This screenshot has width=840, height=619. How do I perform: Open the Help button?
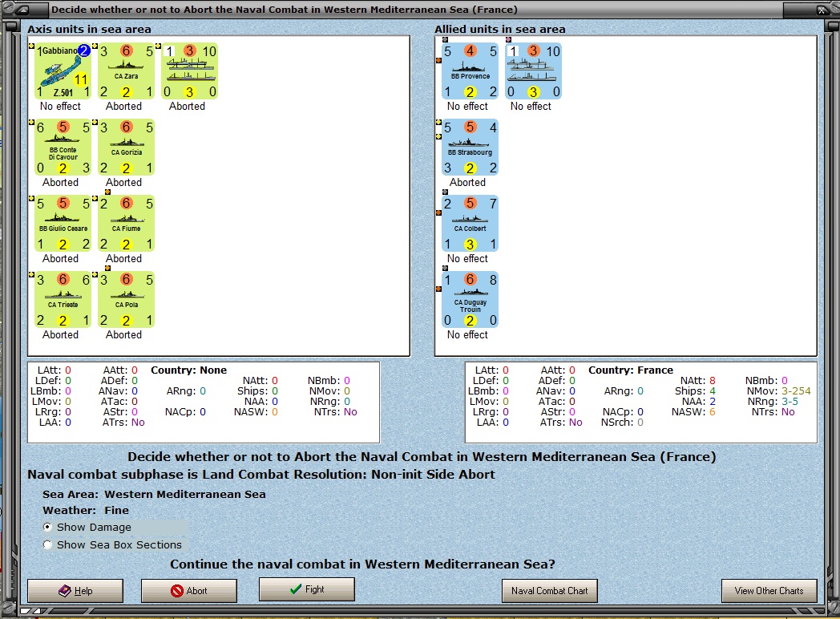pyautogui.click(x=75, y=591)
